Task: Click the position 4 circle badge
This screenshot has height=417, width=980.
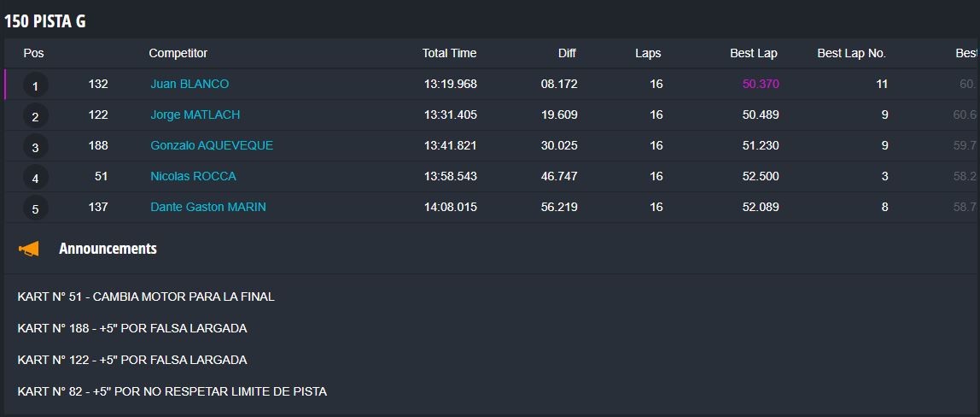Action: pyautogui.click(x=36, y=178)
